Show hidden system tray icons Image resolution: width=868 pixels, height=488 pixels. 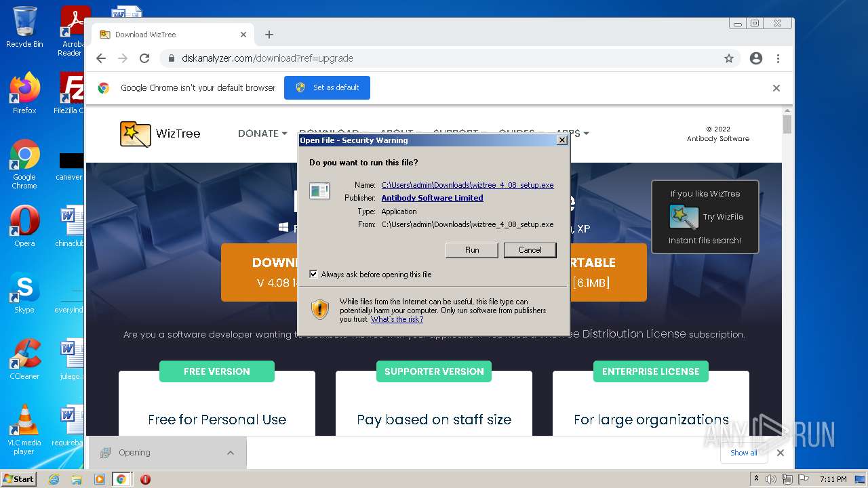coord(756,479)
